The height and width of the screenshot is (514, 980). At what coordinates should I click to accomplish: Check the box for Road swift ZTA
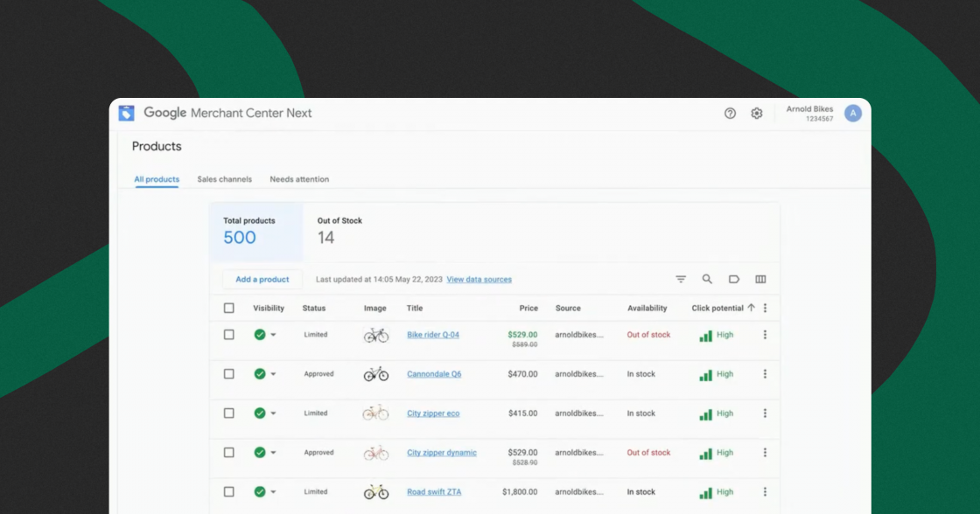click(229, 492)
